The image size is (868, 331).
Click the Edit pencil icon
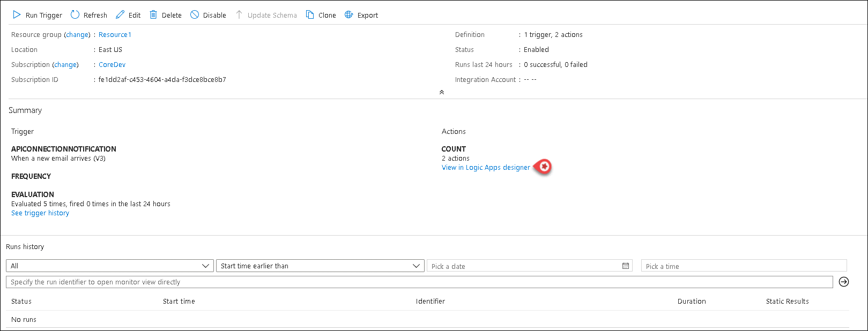(120, 15)
